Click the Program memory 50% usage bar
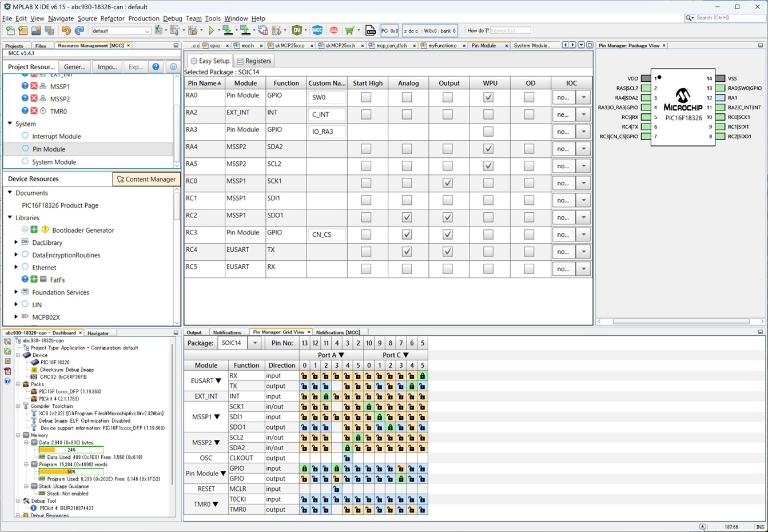Viewport: 768px width, 532px height. click(x=71, y=472)
